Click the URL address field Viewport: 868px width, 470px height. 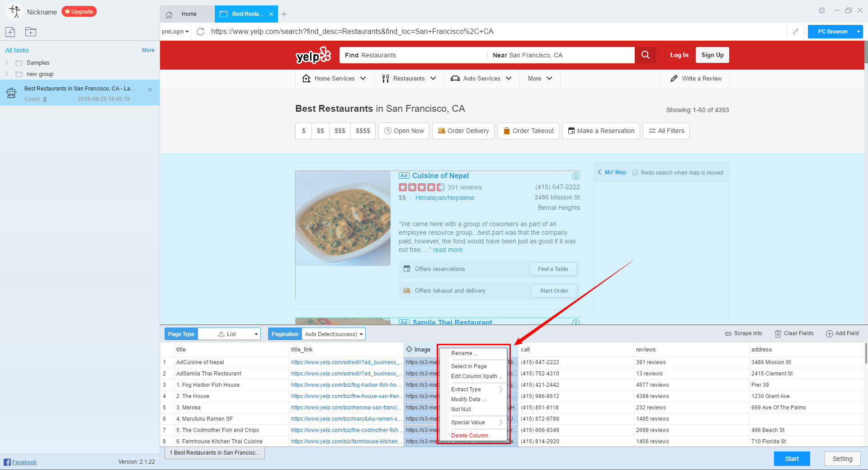coord(497,32)
